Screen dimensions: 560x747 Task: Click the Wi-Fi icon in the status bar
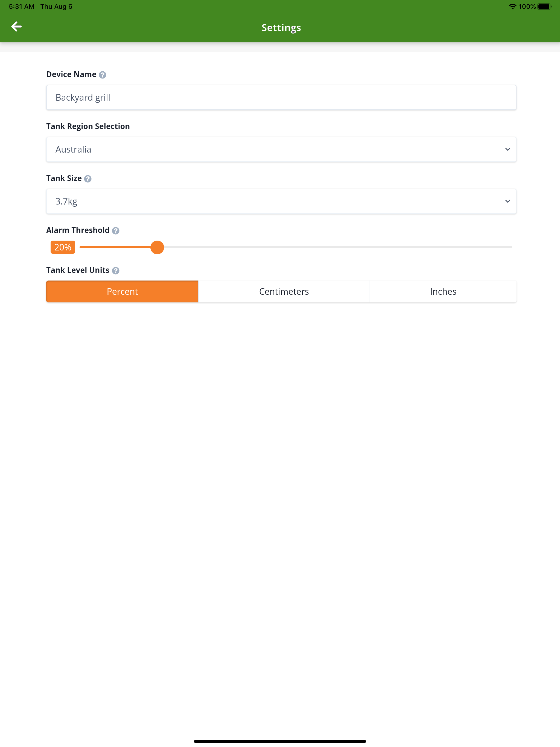coord(512,6)
